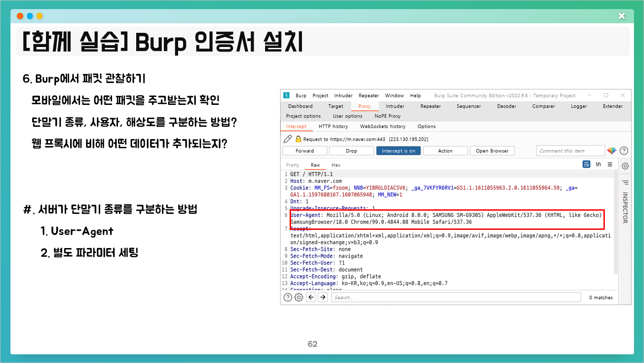Switch to the Dashboard tab

pyautogui.click(x=300, y=106)
